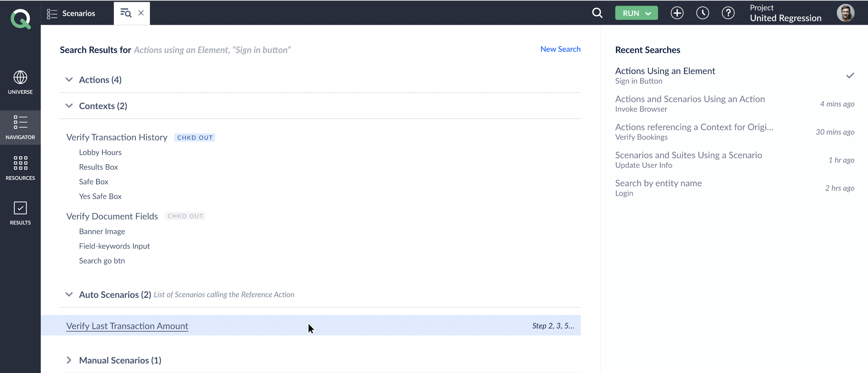Screen dimensions: 868x373
Task: Open the Results sidebar section
Action: pos(20,213)
